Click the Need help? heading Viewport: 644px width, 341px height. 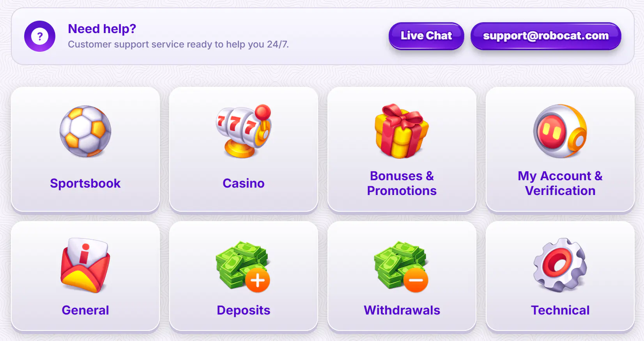(x=102, y=29)
